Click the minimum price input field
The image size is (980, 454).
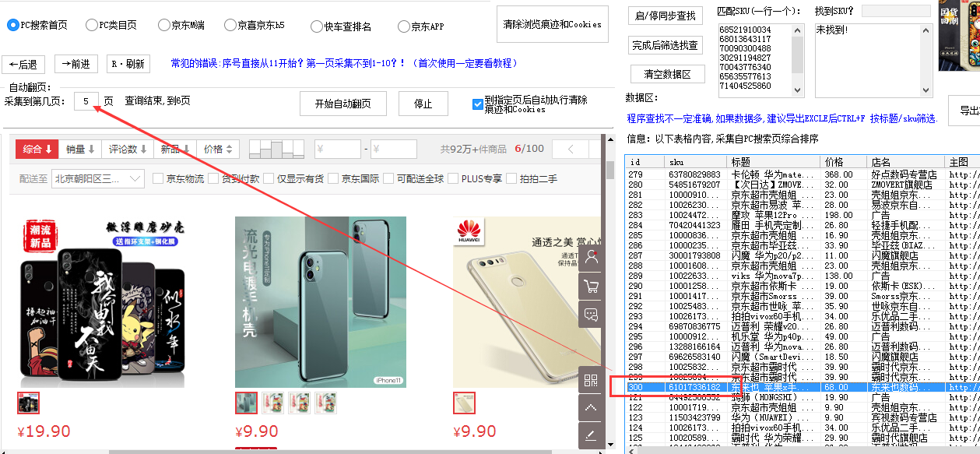(337, 150)
